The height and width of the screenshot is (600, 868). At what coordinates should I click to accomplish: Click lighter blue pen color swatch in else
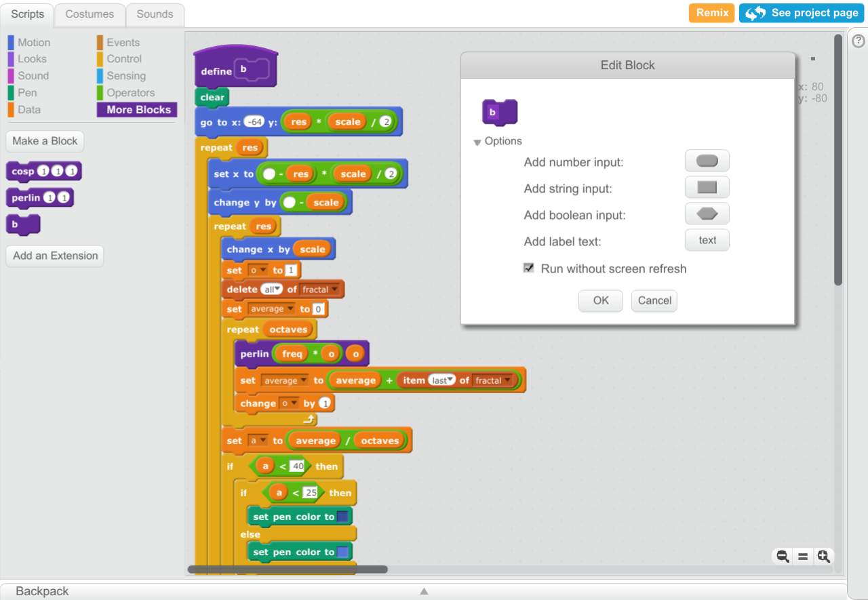pos(343,552)
